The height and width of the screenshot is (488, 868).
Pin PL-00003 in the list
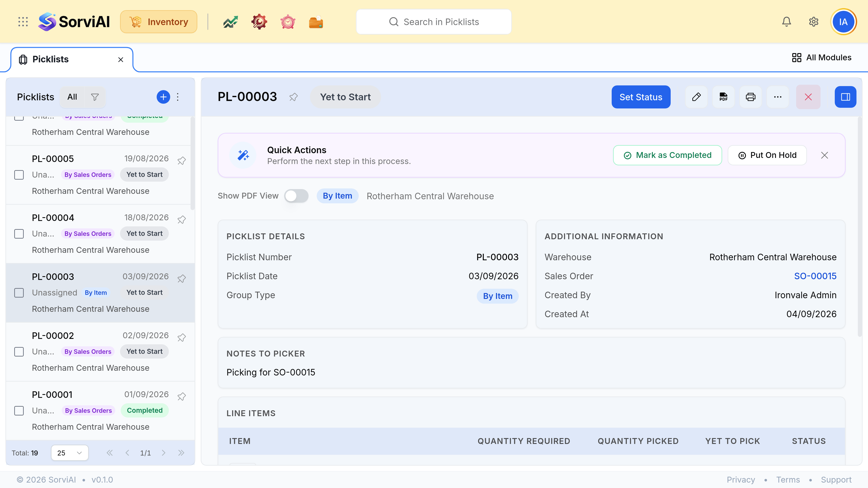pyautogui.click(x=182, y=279)
